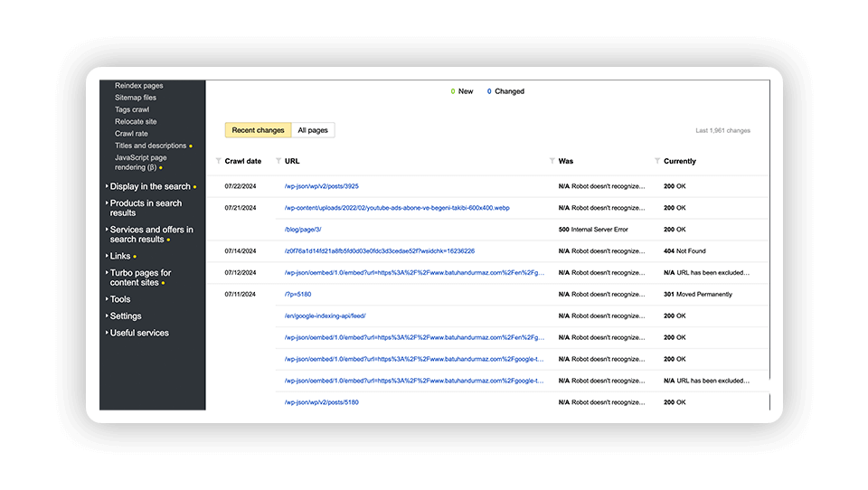This screenshot has height=490, width=868.
Task: Click the 500 Internal Server Error cell
Action: pyautogui.click(x=593, y=230)
